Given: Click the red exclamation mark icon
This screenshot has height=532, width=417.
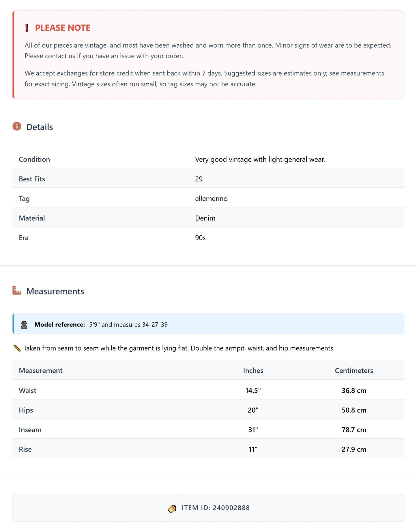Looking at the screenshot, I should tap(27, 28).
